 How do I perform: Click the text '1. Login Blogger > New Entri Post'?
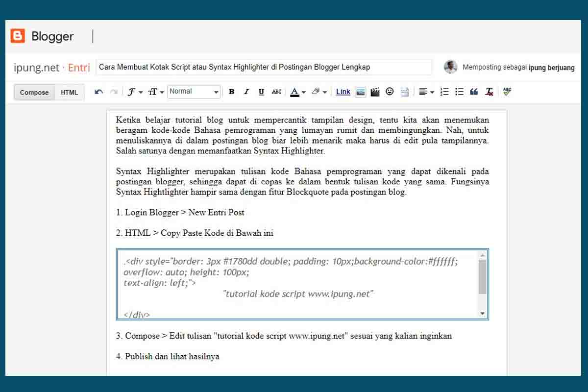point(180,213)
